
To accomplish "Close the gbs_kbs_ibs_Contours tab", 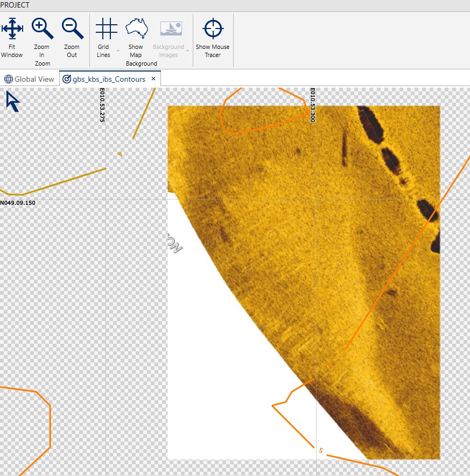I will pos(153,79).
